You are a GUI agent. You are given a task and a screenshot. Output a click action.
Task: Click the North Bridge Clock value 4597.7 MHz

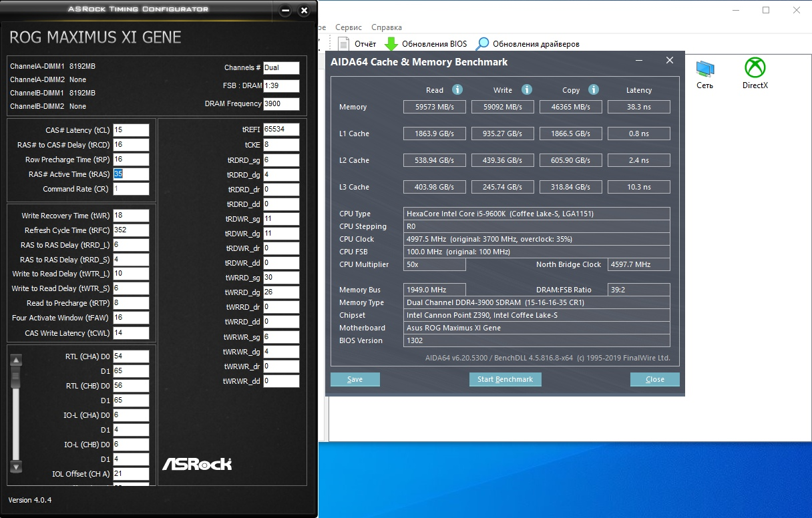pyautogui.click(x=639, y=264)
